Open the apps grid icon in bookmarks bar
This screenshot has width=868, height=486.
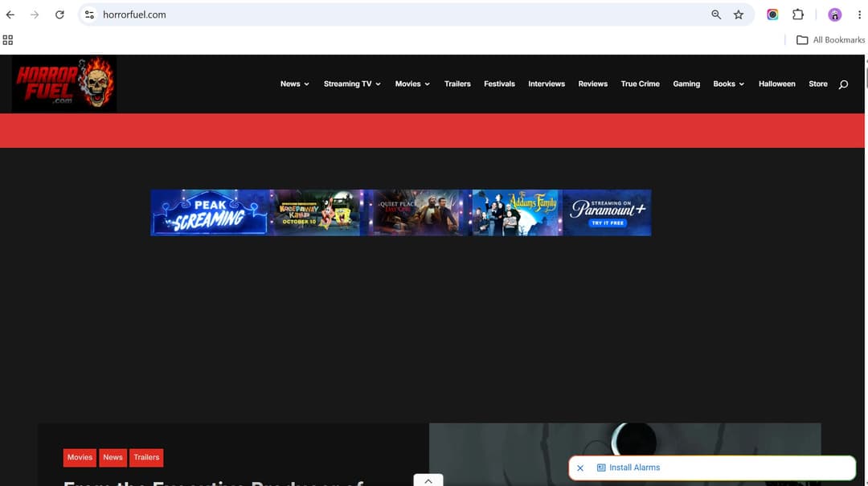pos(8,40)
